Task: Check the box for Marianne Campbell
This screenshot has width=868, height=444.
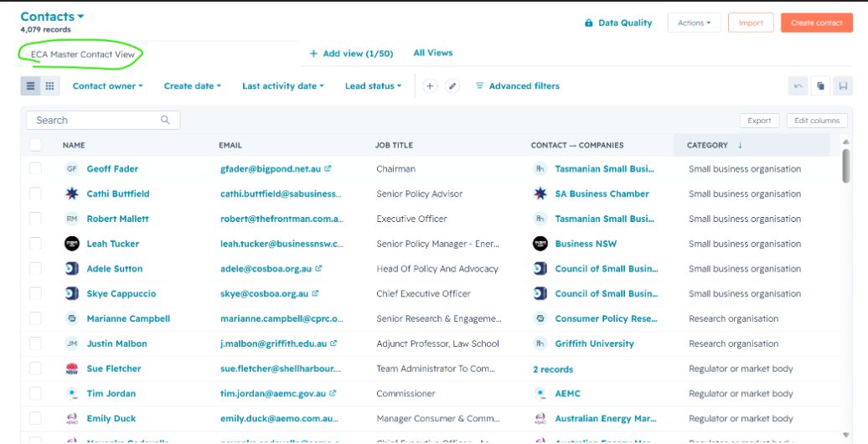Action: 35,318
